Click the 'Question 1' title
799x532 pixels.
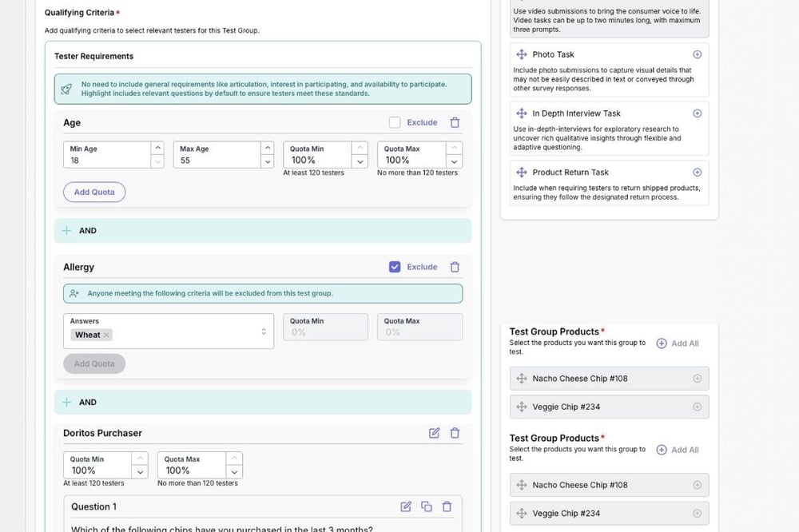coord(93,506)
